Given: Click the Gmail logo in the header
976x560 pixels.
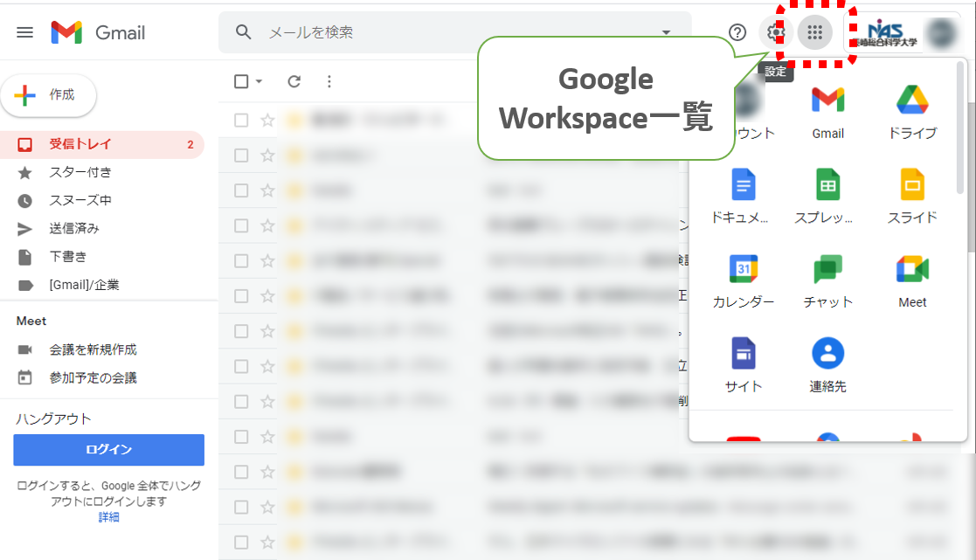Looking at the screenshot, I should point(98,32).
